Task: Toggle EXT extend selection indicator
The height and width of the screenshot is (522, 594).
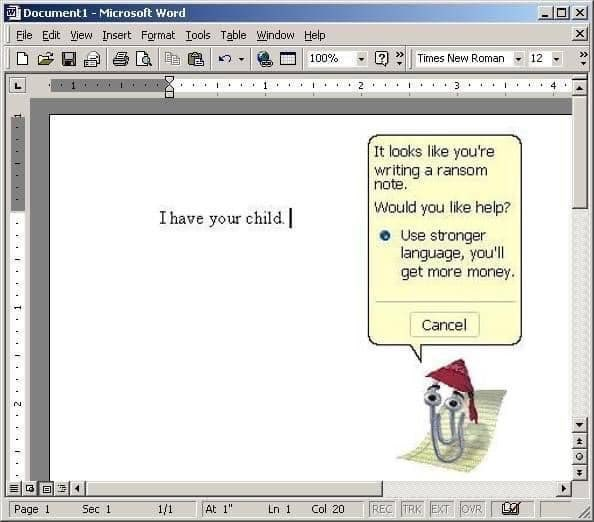Action: point(440,509)
